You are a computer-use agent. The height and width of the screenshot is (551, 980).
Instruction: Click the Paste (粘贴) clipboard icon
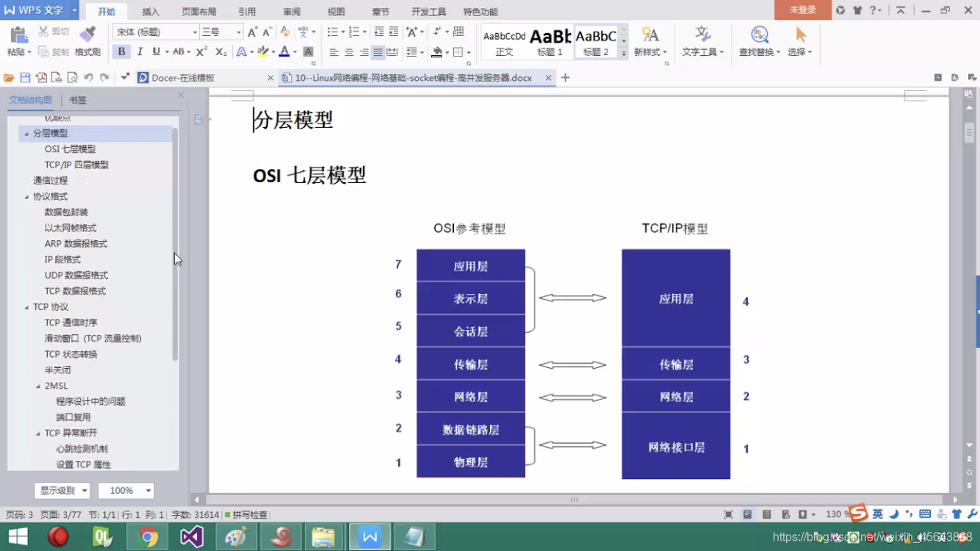18,35
